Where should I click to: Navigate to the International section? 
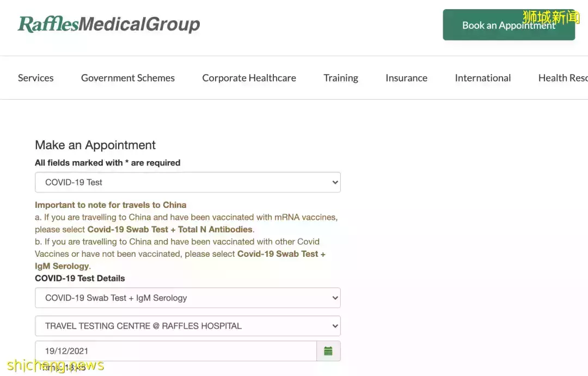482,78
